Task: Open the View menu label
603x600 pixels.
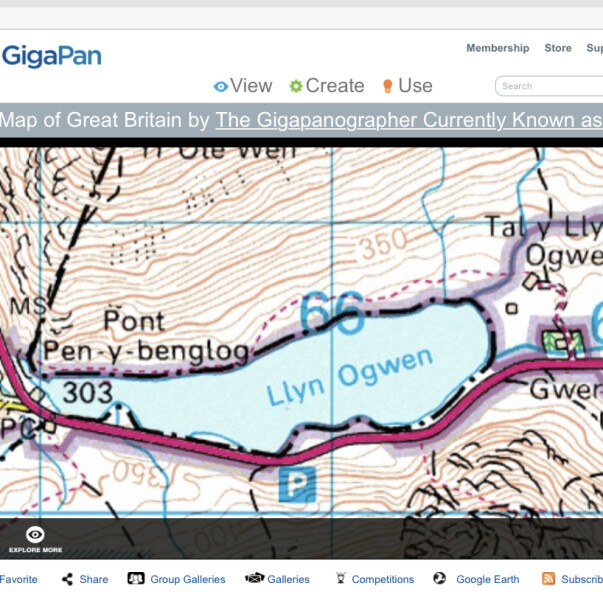Action: 251,85
